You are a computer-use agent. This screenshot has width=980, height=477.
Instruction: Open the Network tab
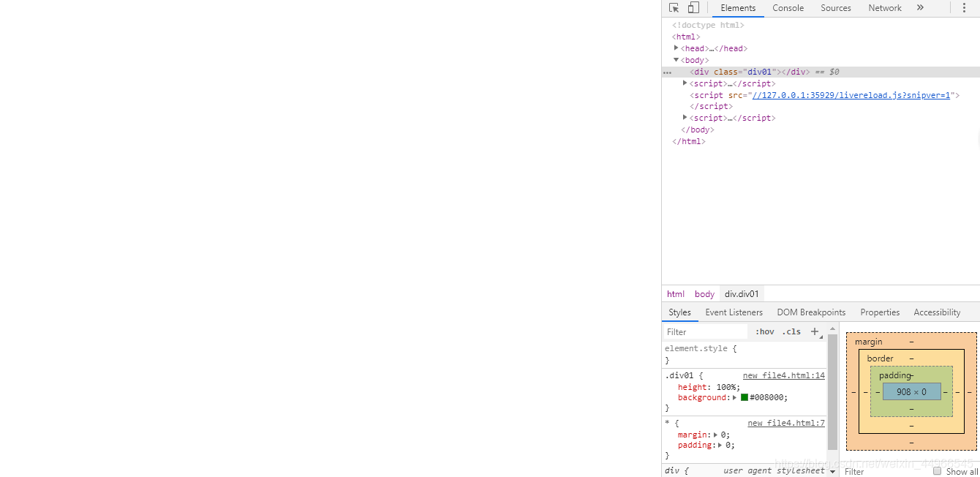pyautogui.click(x=885, y=8)
